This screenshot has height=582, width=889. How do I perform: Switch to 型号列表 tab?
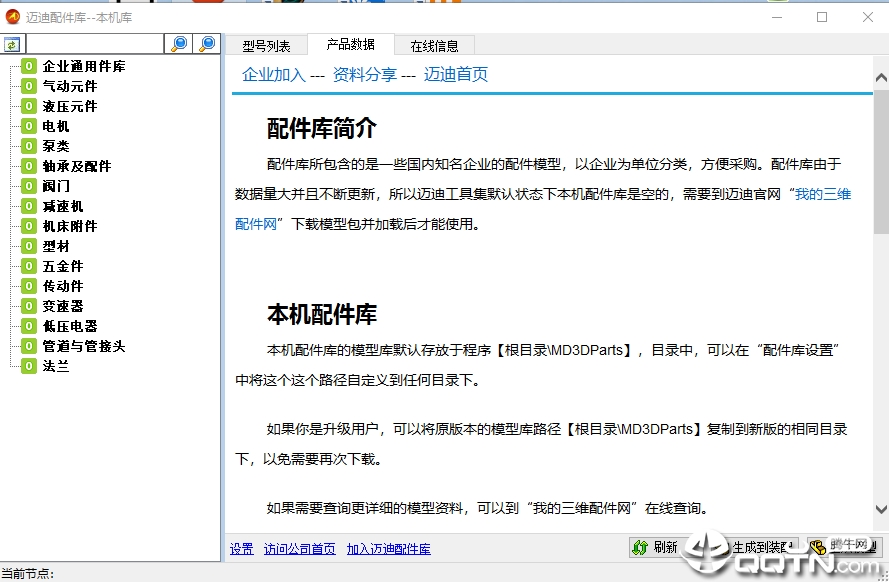[266, 46]
